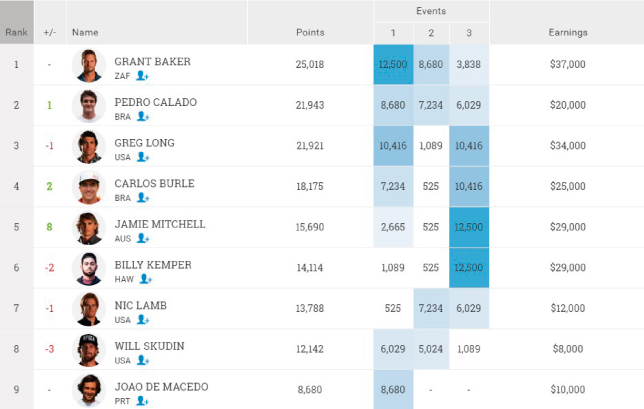Sort standings by Points header

pyautogui.click(x=310, y=32)
